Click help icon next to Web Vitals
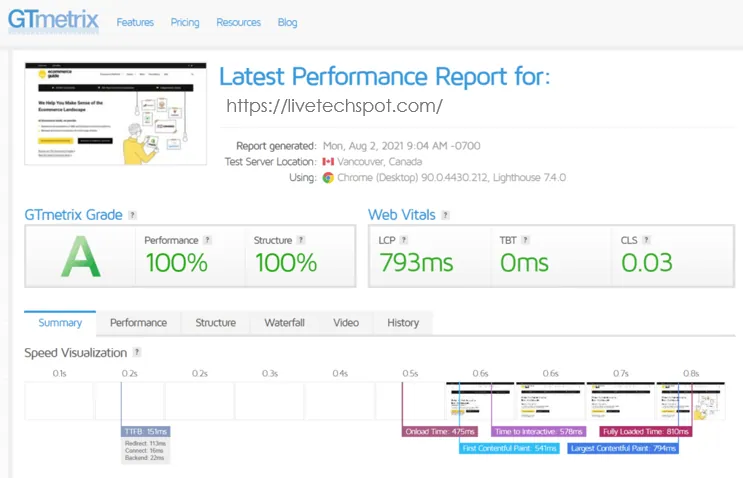Image resolution: width=743 pixels, height=478 pixels. point(446,215)
